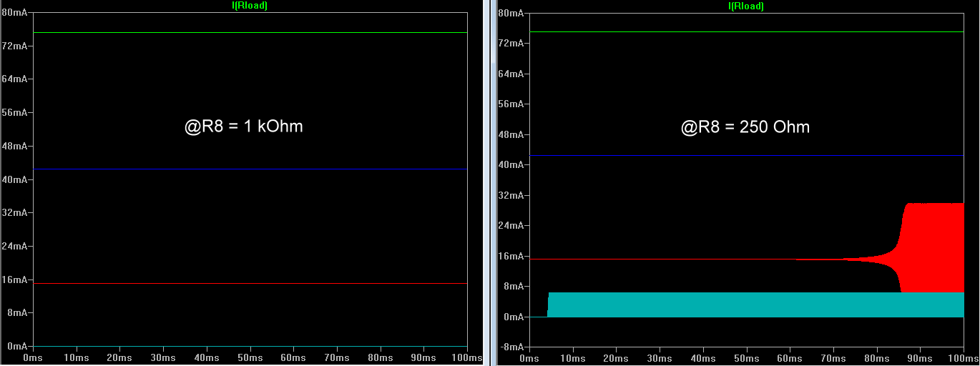980x366 pixels.
Task: Click the -8mA axis label of the 250 Ohm plot
Action: [511, 347]
